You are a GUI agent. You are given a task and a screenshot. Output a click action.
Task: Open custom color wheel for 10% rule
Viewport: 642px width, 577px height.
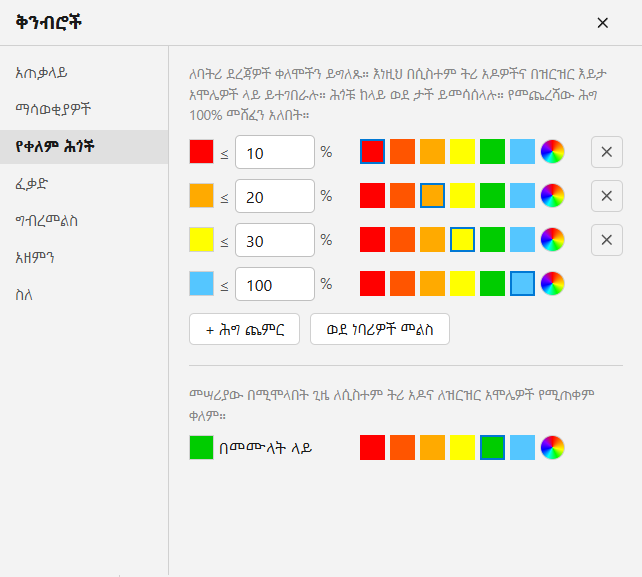(x=553, y=152)
